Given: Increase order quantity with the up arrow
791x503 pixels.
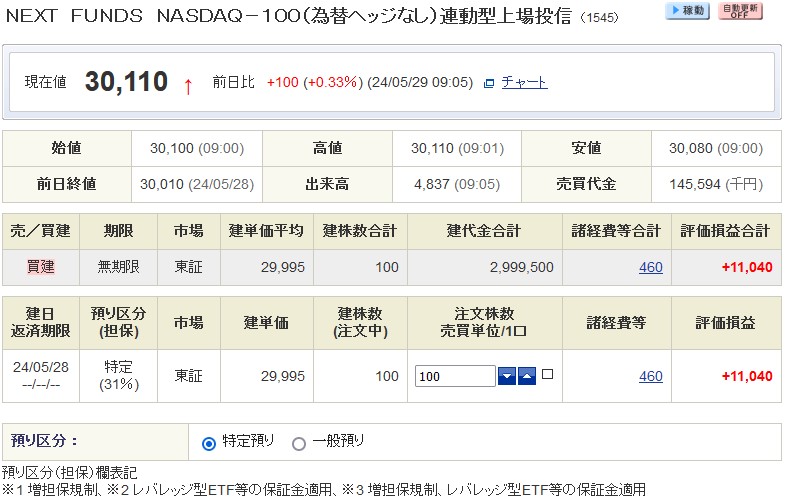Looking at the screenshot, I should point(527,376).
